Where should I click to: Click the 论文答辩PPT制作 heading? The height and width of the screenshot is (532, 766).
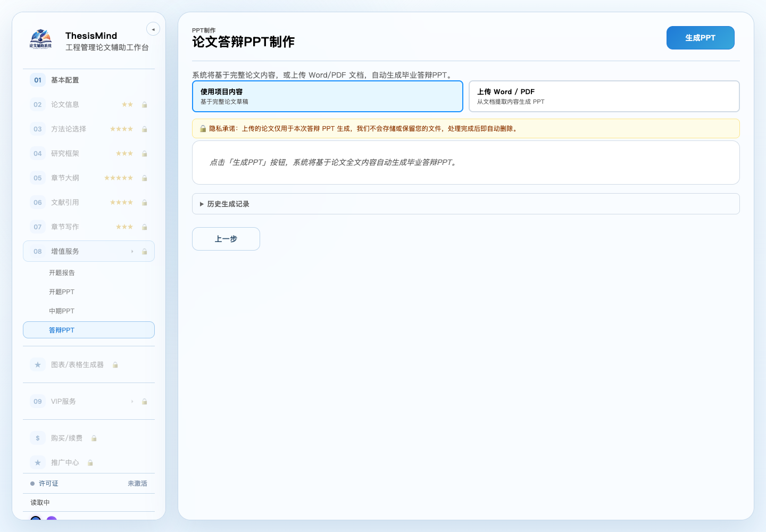(x=243, y=42)
